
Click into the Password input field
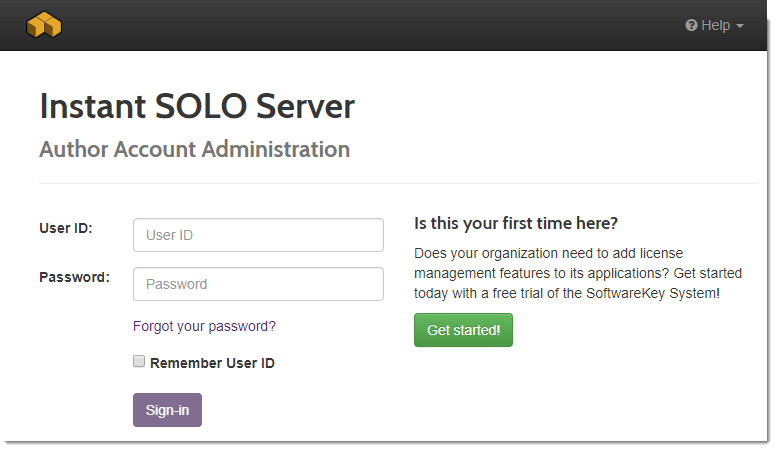258,284
